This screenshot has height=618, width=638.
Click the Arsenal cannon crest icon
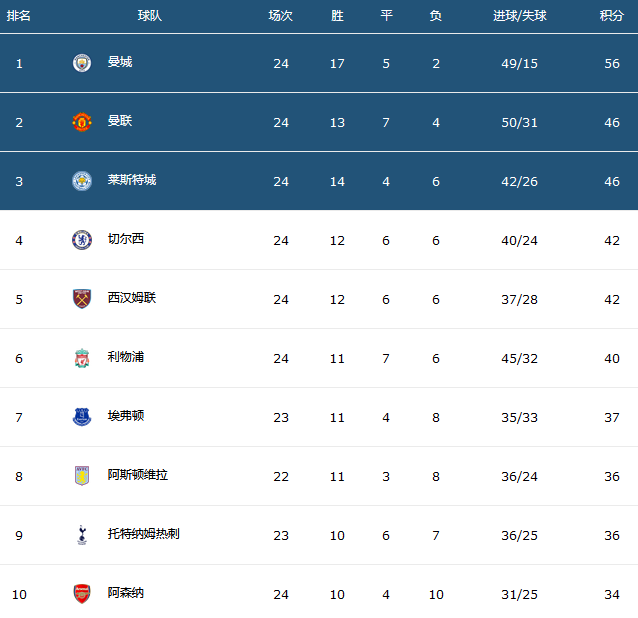click(x=82, y=594)
